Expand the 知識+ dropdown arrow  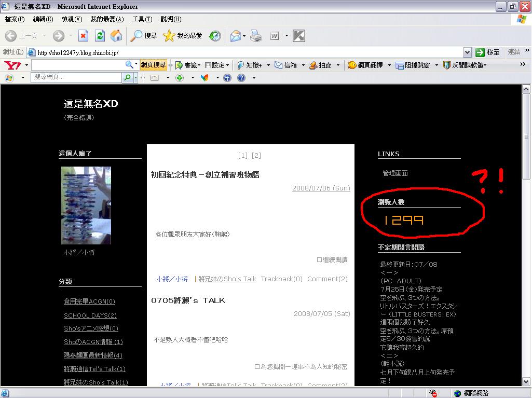pyautogui.click(x=268, y=65)
